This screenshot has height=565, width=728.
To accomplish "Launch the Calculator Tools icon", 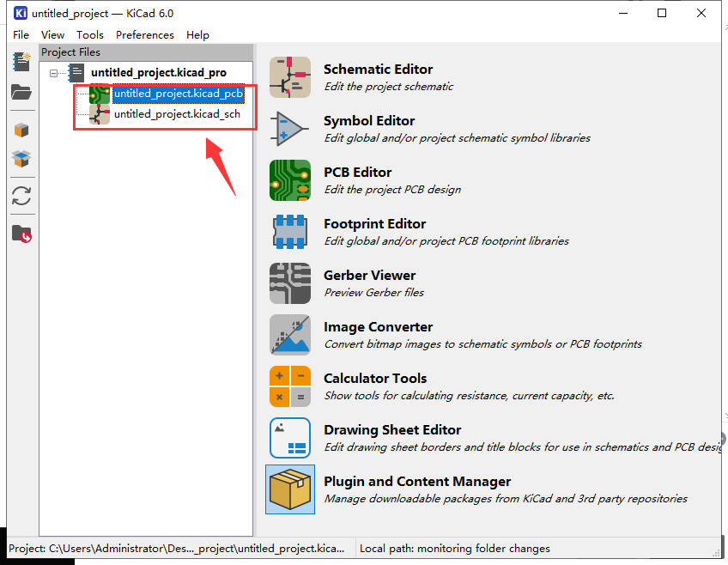I will coord(290,386).
